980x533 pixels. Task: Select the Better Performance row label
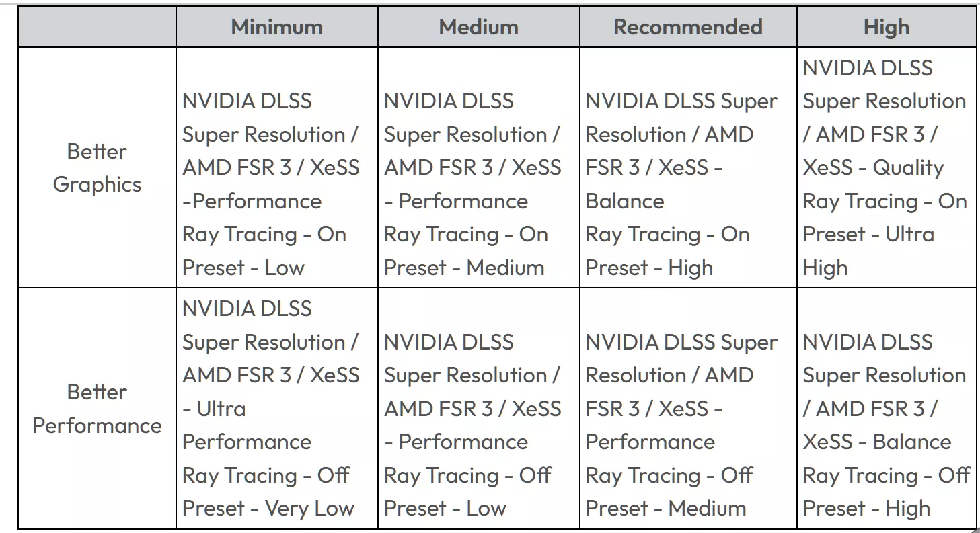[x=97, y=409]
